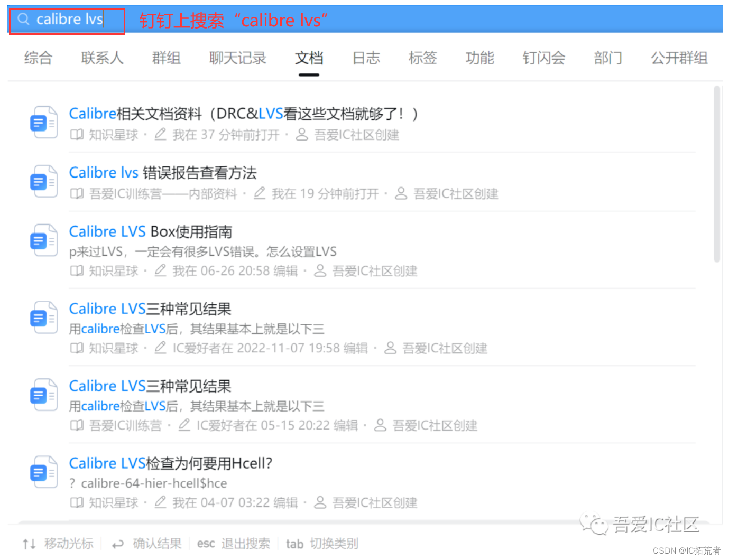Viewport: 729px width, 560px height.
Task: Select the 文档 tab
Action: coord(309,58)
